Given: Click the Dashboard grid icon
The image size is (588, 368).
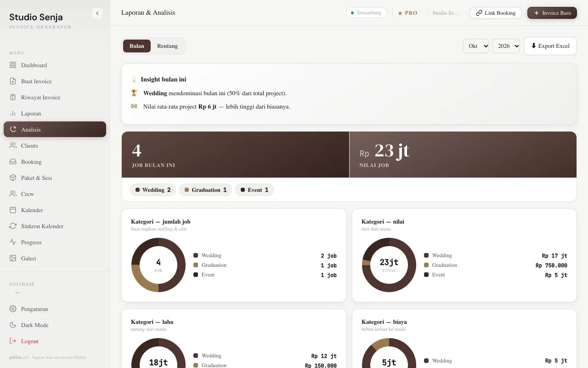Looking at the screenshot, I should [13, 65].
